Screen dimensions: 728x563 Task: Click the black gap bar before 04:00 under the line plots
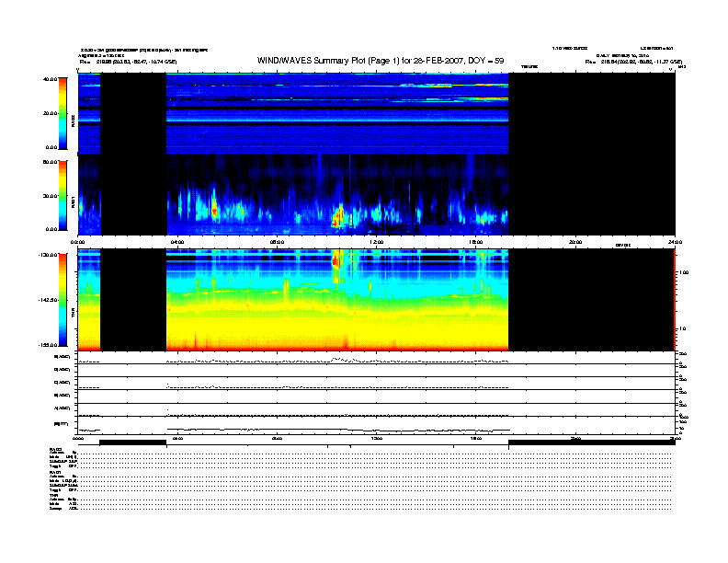[x=132, y=442]
